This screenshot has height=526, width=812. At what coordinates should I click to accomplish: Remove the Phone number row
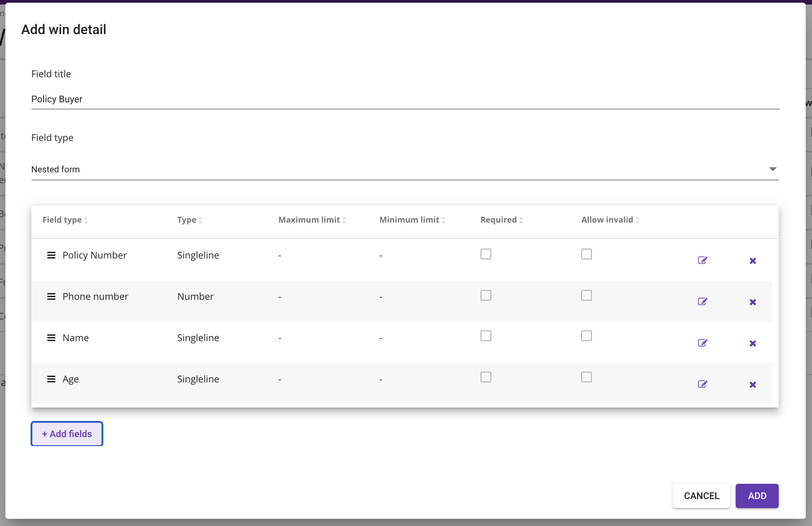[753, 302]
